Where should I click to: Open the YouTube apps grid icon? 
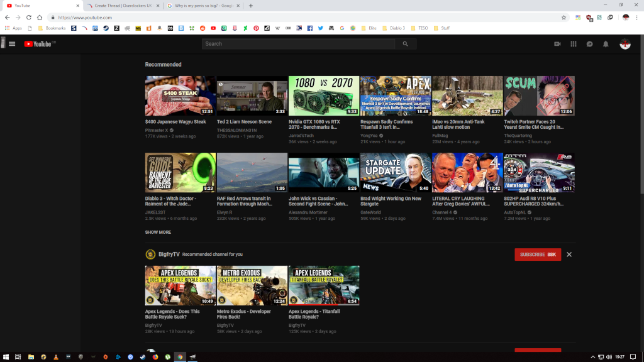click(x=574, y=44)
